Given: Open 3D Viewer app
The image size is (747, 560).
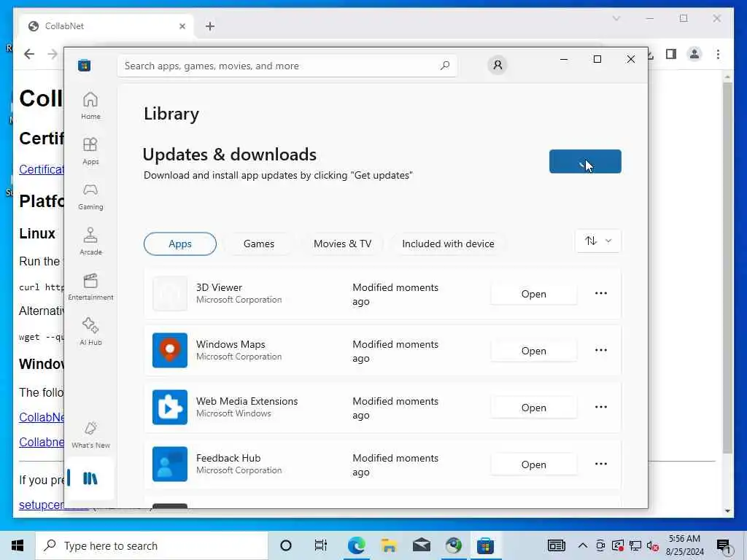Looking at the screenshot, I should click(x=533, y=294).
